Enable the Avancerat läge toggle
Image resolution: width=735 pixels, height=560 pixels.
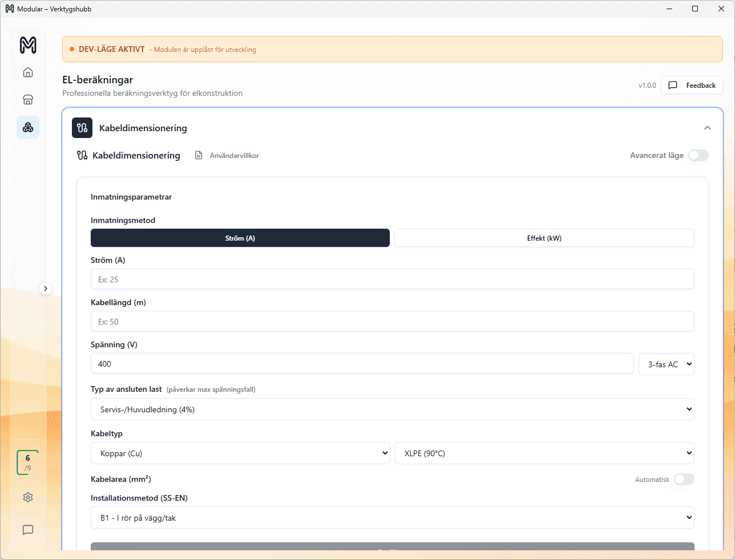[698, 155]
